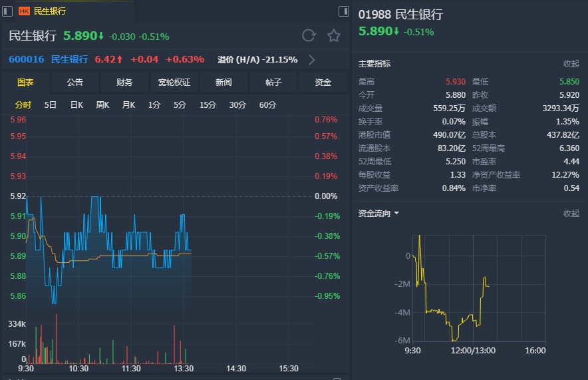Open the 财务 tab
The width and height of the screenshot is (588, 380).
(124, 83)
